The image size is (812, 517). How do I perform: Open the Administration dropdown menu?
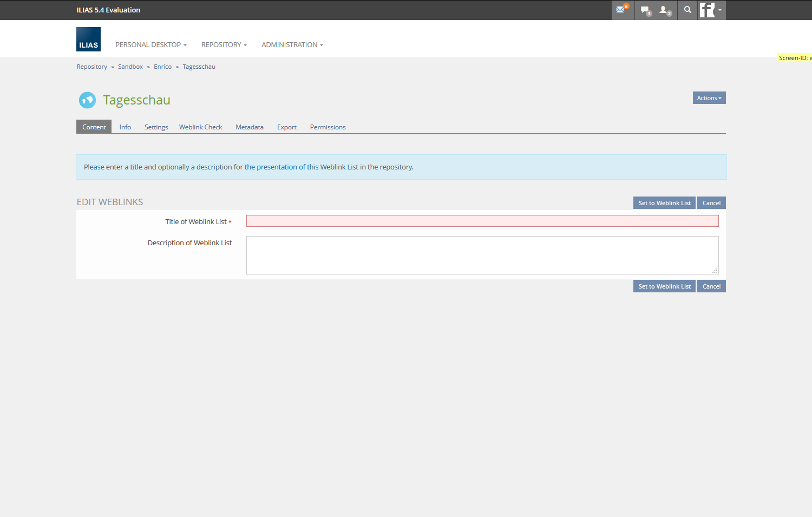tap(292, 45)
